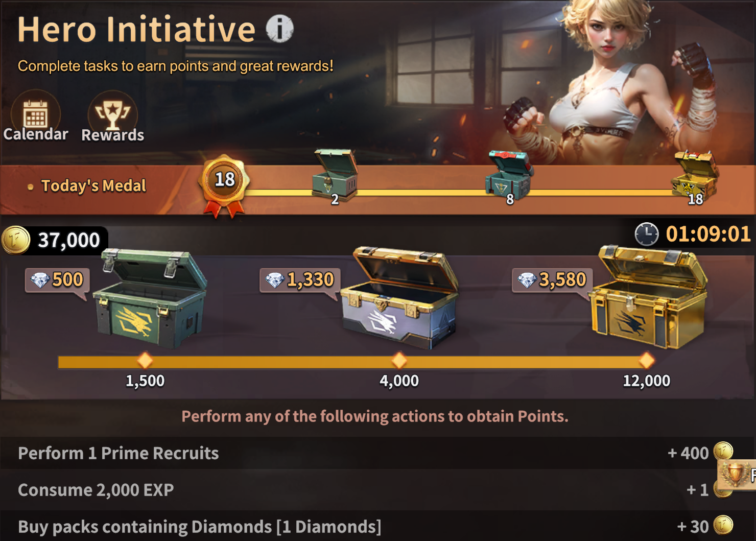Viewport: 756px width, 541px height.
Task: Select the 12,000 points milestone marker
Action: 647,361
